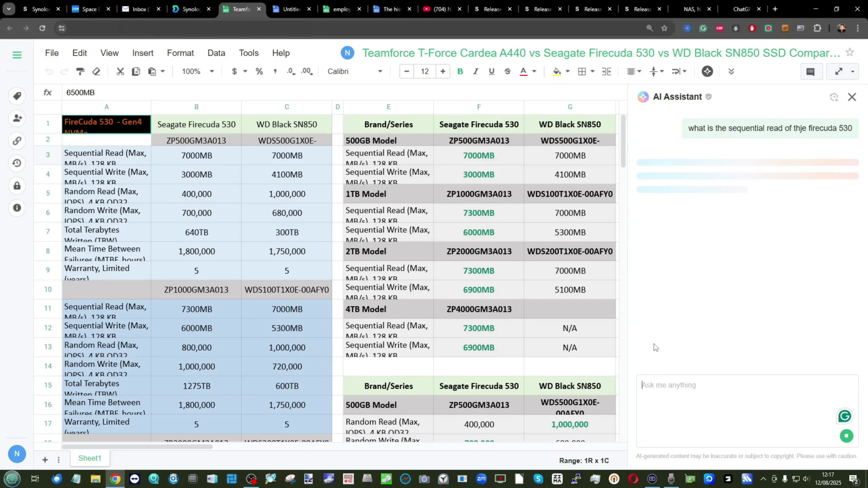This screenshot has height=488, width=868.
Task: Open version history icon in the sidebar
Action: 17,163
